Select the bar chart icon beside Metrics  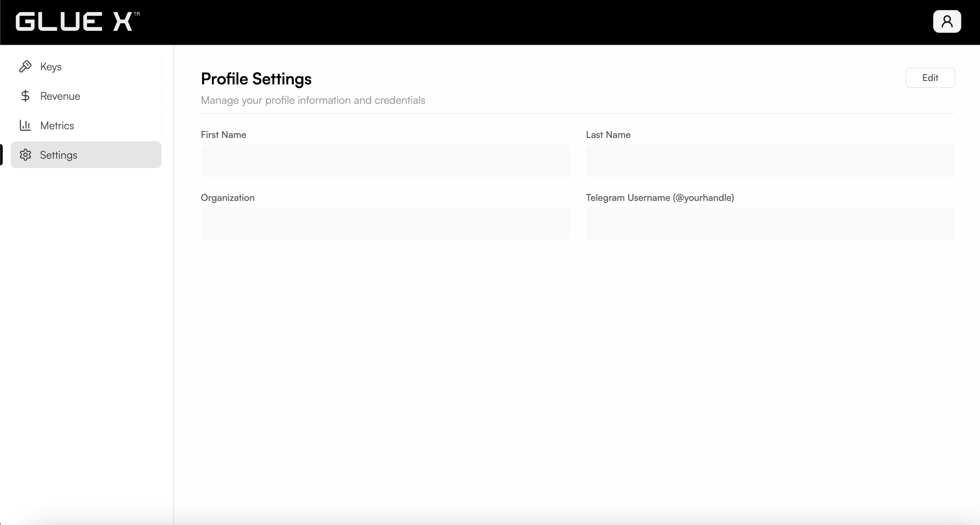pyautogui.click(x=25, y=125)
